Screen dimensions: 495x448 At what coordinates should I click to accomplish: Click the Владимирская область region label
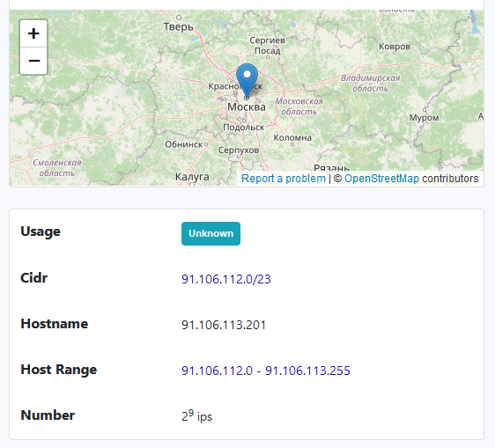coord(370,83)
